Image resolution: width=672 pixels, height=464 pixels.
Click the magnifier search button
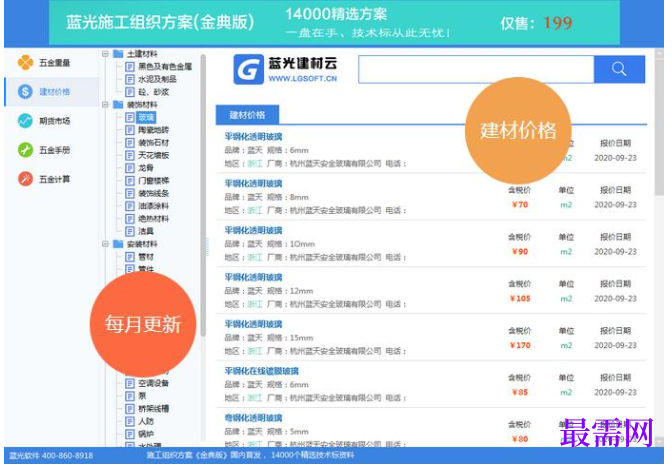(x=619, y=69)
